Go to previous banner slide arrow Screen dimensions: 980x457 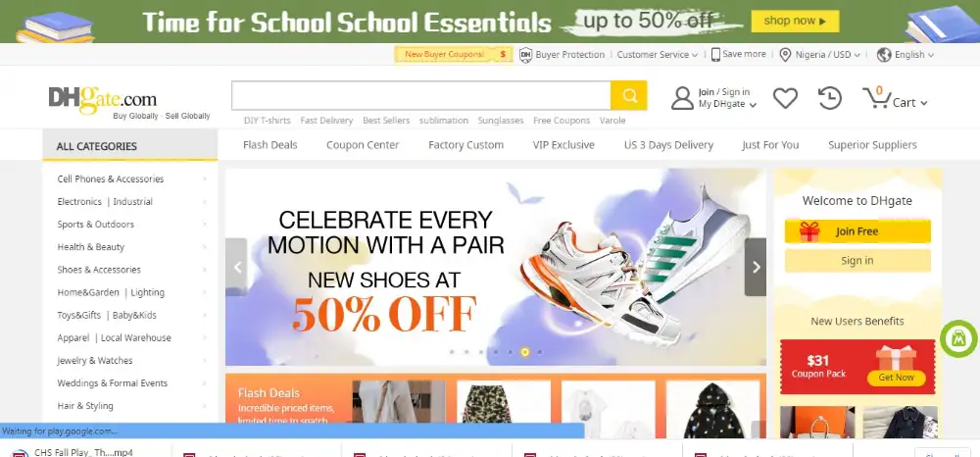(237, 267)
